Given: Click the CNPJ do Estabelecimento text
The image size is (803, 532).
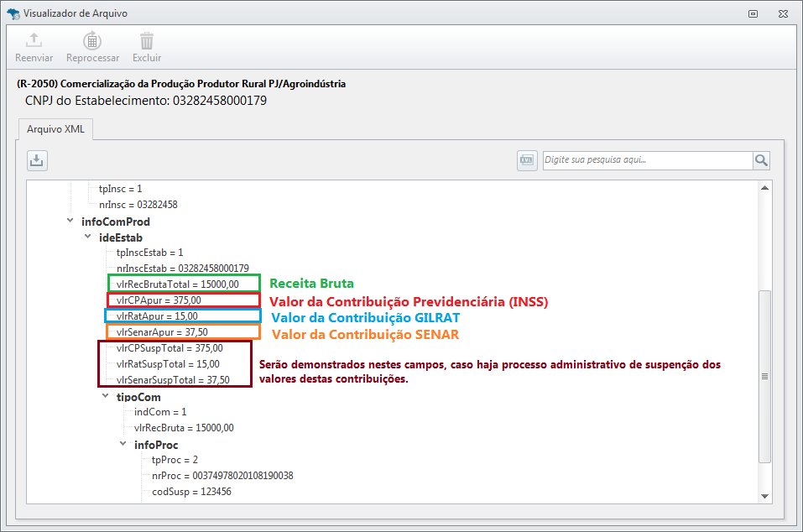Looking at the screenshot, I should click(x=146, y=101).
